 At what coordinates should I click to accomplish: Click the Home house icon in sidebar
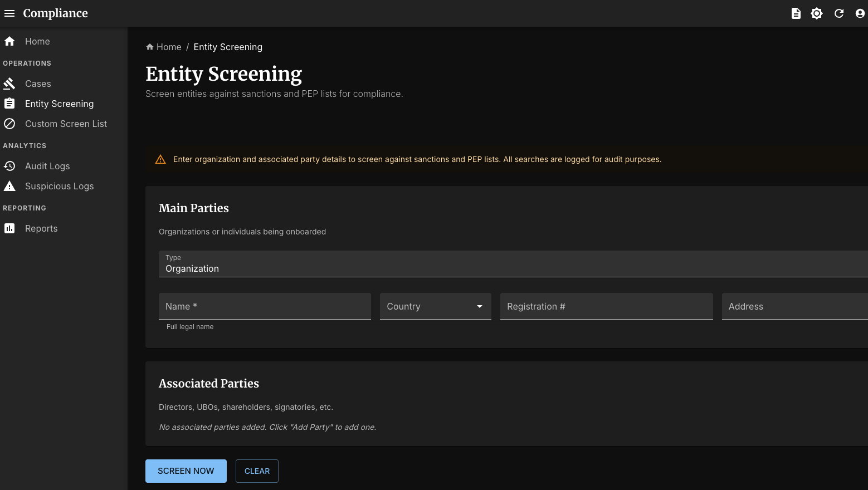tap(9, 41)
